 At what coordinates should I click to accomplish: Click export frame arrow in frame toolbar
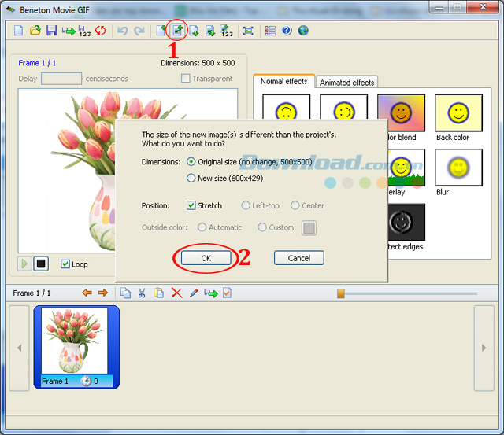point(211,293)
